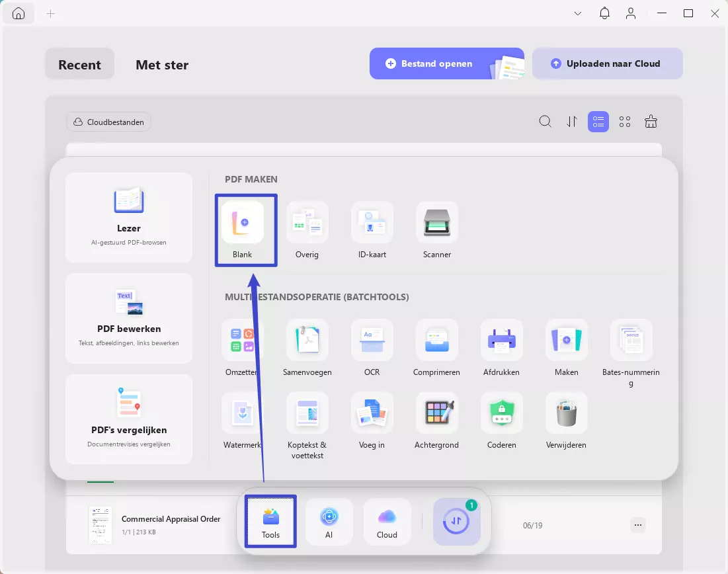The image size is (728, 574).
Task: Open the Verwijderen batch tool
Action: click(x=567, y=421)
